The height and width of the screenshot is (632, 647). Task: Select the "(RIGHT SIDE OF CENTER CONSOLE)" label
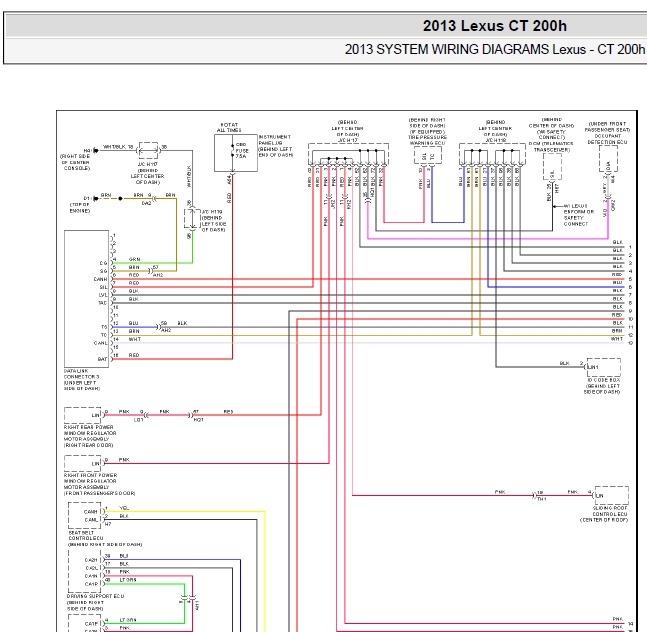[76, 162]
